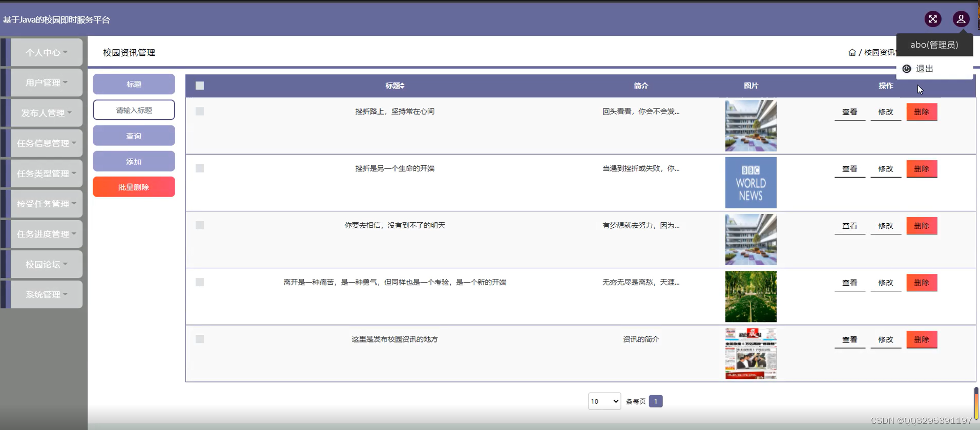Open the green forest path thumbnail
This screenshot has height=430, width=980.
[x=751, y=296]
